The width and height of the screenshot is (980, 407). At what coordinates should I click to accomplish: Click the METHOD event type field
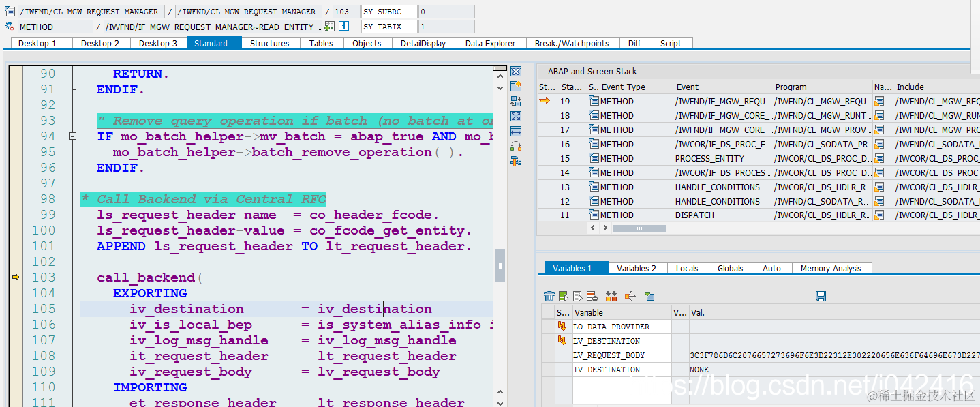coord(55,27)
